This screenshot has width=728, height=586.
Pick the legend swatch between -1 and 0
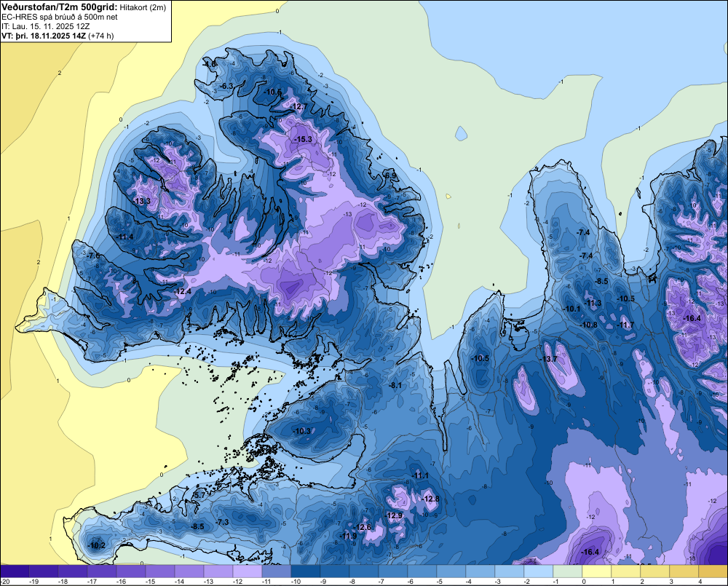(x=567, y=571)
